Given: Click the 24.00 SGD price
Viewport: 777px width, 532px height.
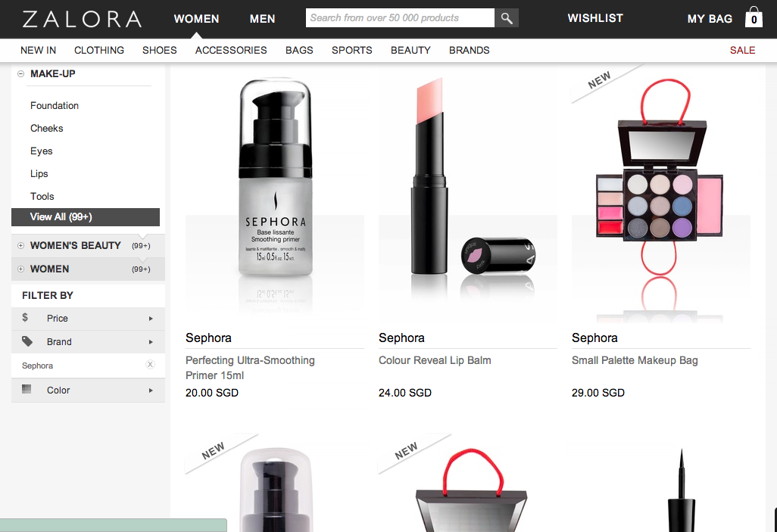Looking at the screenshot, I should coord(405,393).
